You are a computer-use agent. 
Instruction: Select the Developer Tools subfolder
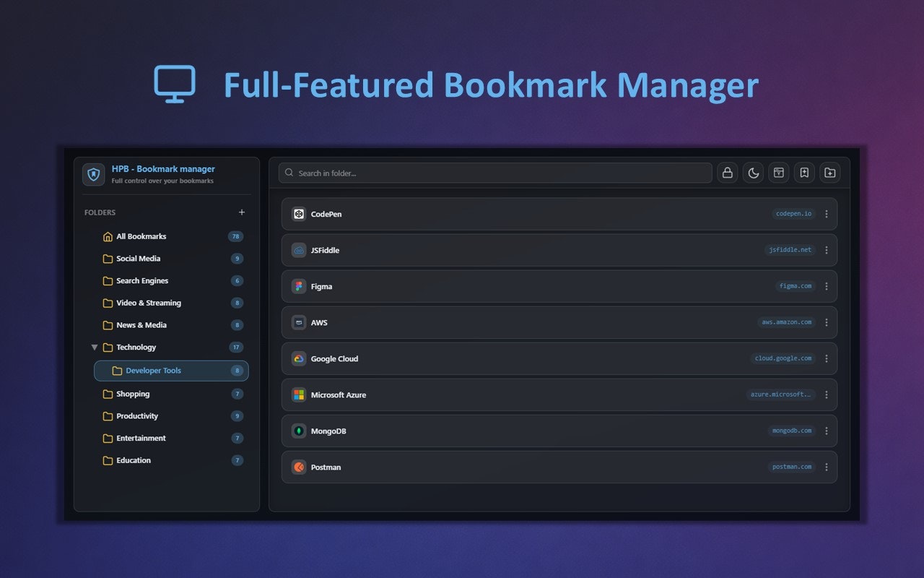pyautogui.click(x=171, y=371)
